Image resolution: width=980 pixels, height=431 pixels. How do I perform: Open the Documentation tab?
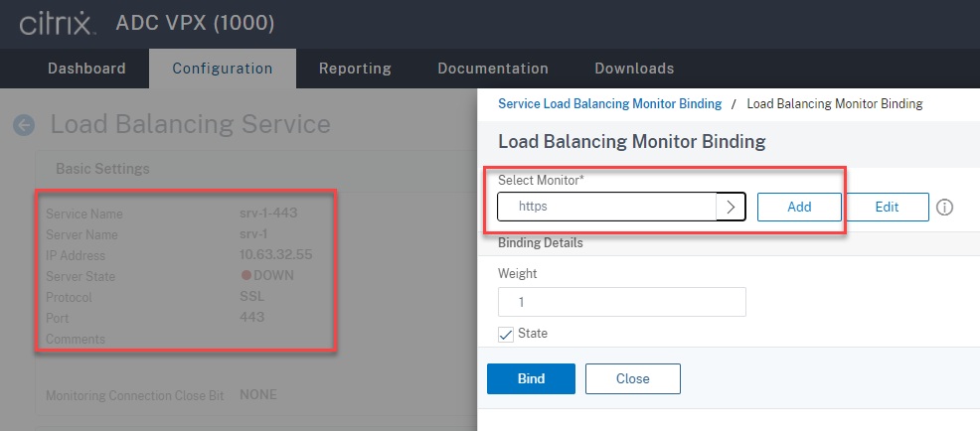(492, 69)
